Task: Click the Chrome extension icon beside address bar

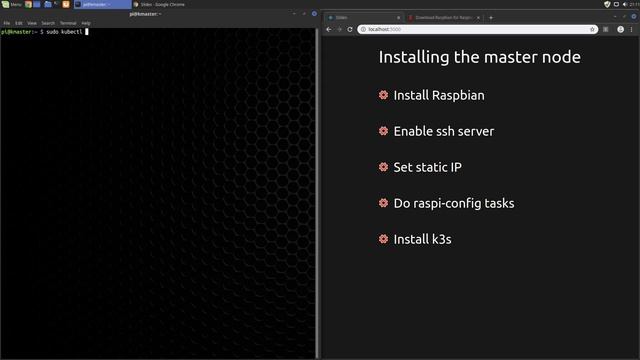Action: pos(606,29)
